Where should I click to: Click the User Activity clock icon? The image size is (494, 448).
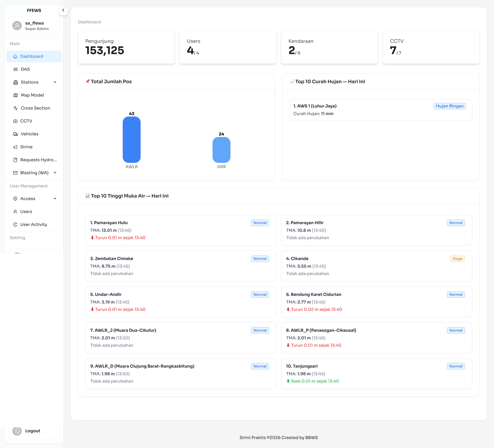click(15, 225)
